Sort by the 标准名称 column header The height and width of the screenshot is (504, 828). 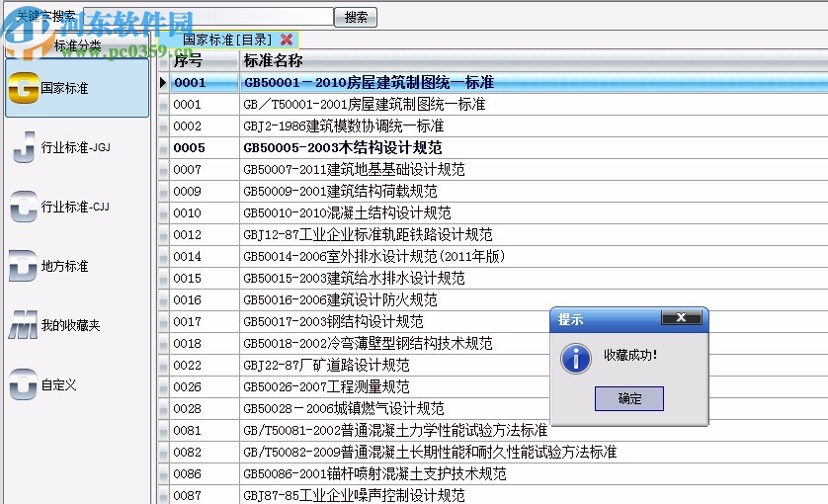[x=534, y=60]
